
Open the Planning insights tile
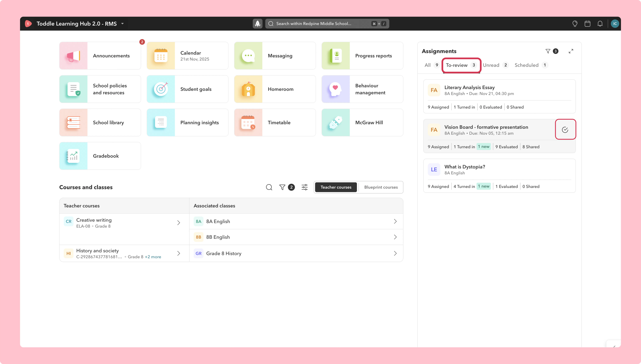pyautogui.click(x=187, y=122)
